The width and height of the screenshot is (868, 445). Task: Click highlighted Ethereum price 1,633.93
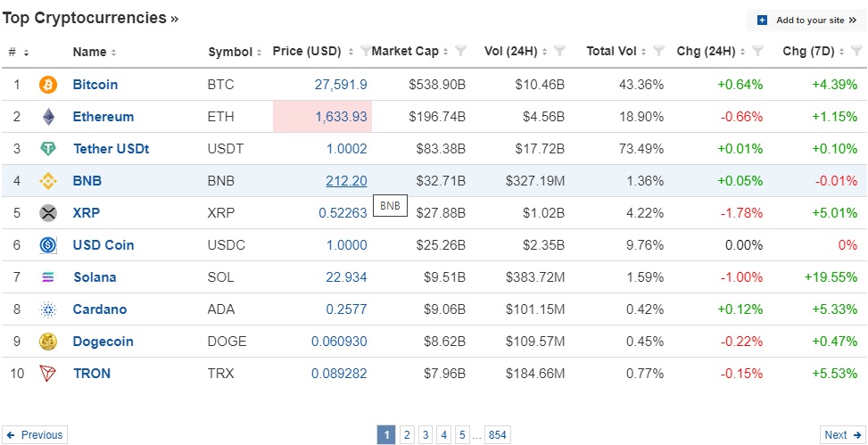tap(341, 117)
